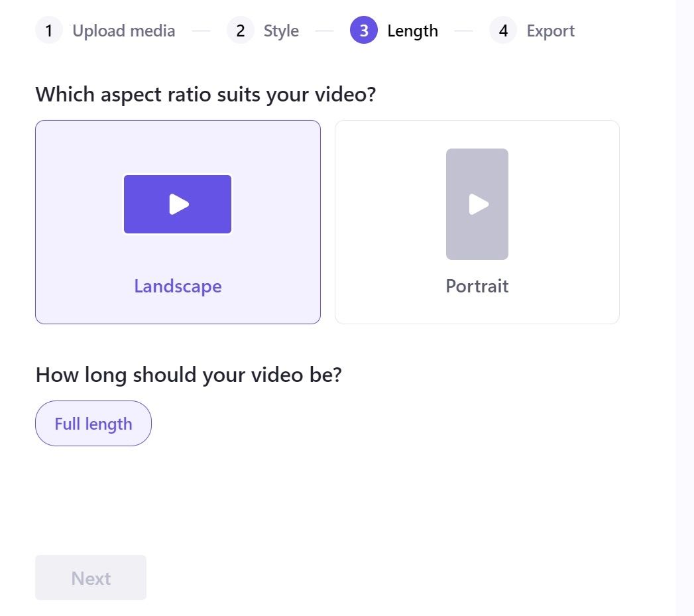Click the gray video thumbnail in Portrait card
The image size is (694, 616).
click(477, 204)
